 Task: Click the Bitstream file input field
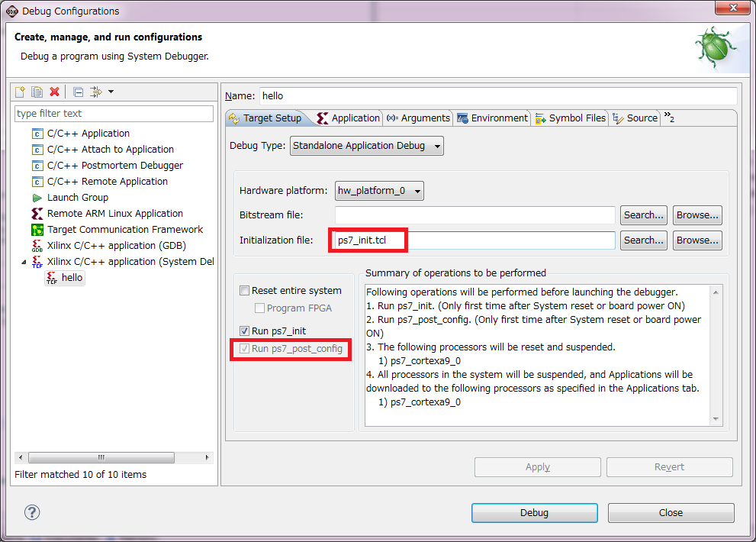click(475, 215)
